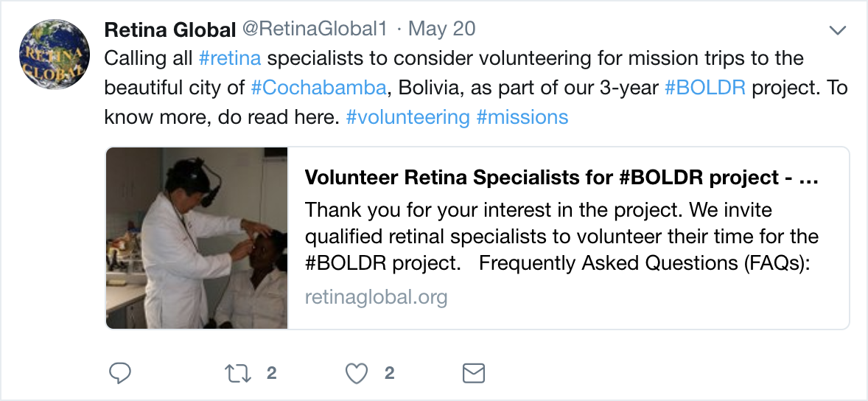Expand the tweet options chevron menu
The image size is (868, 401).
tap(837, 30)
